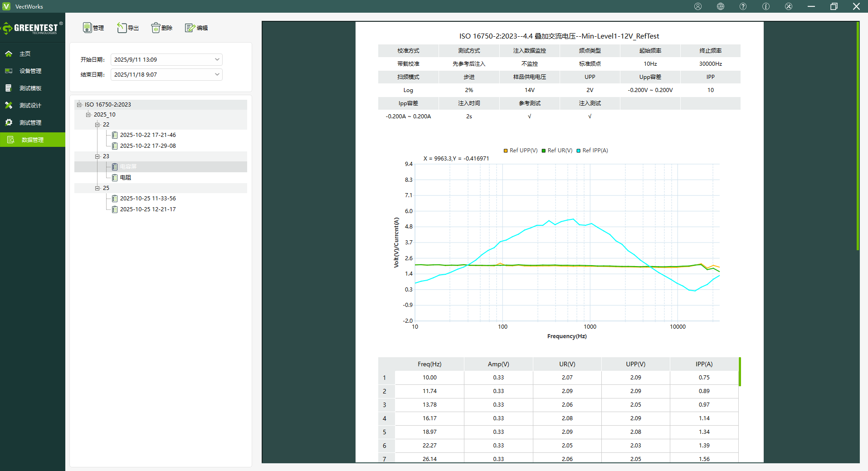Click the info icon in title bar
This screenshot has height=471, width=868.
pos(766,6)
